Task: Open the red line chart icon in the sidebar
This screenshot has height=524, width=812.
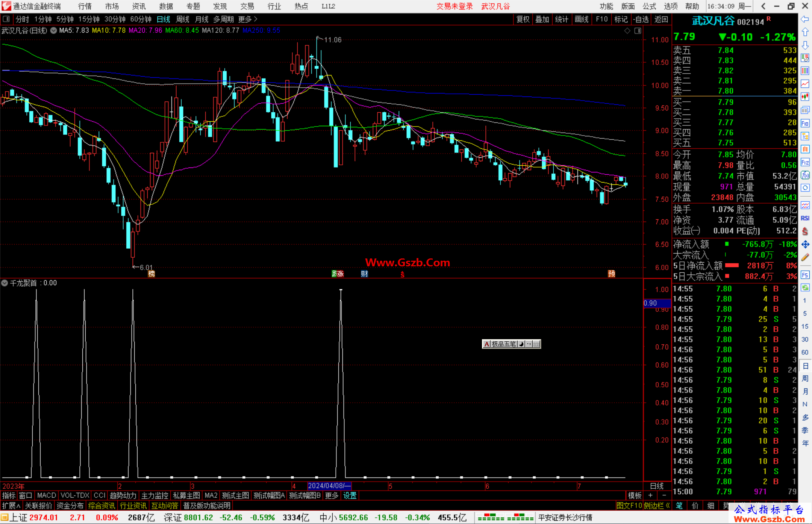Action: [805, 84]
